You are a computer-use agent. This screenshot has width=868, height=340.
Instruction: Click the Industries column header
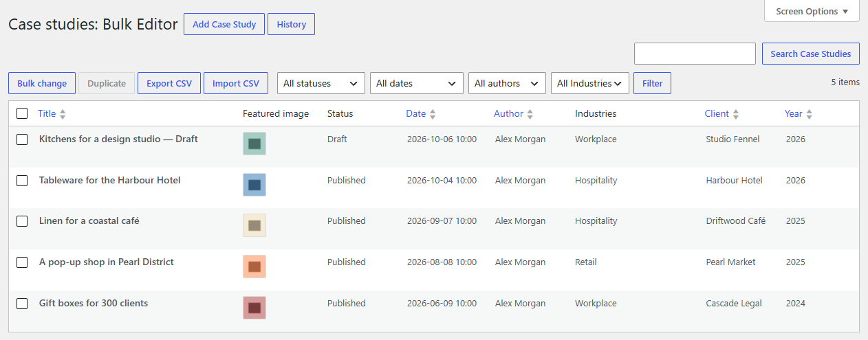click(x=596, y=114)
